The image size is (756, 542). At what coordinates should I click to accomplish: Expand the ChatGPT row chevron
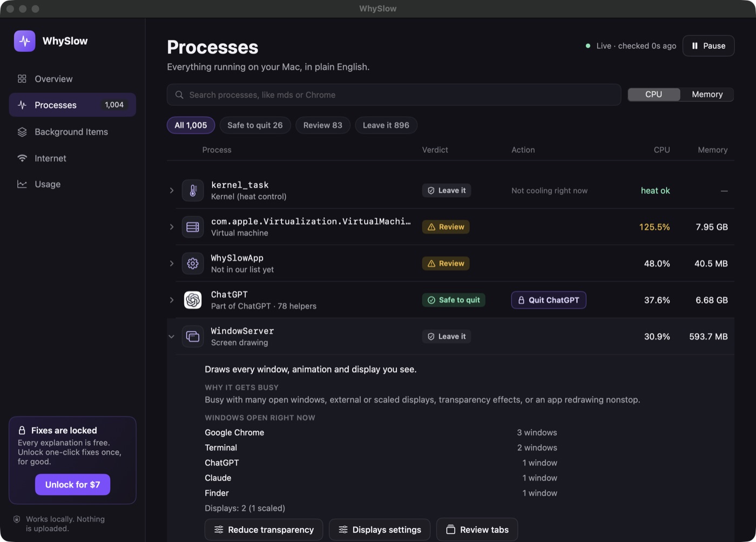[172, 300]
